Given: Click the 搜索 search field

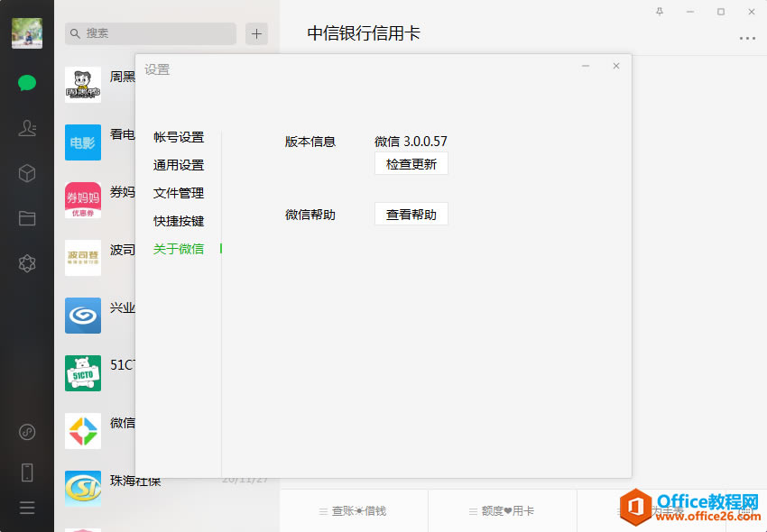Looking at the screenshot, I should [151, 33].
